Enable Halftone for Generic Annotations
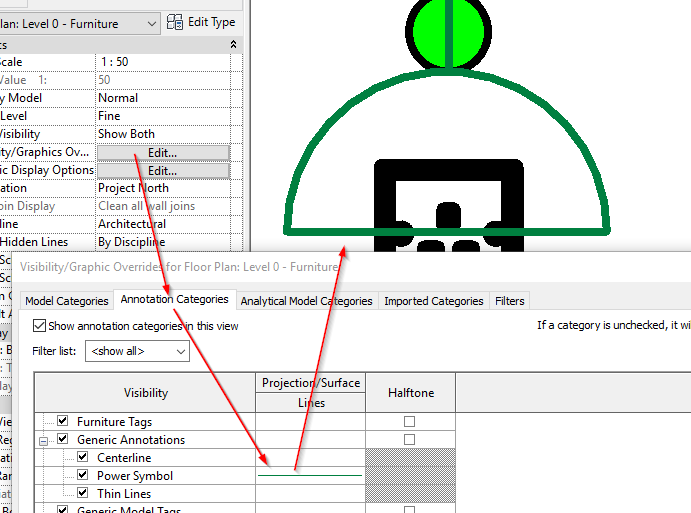The image size is (691, 513). (x=409, y=439)
